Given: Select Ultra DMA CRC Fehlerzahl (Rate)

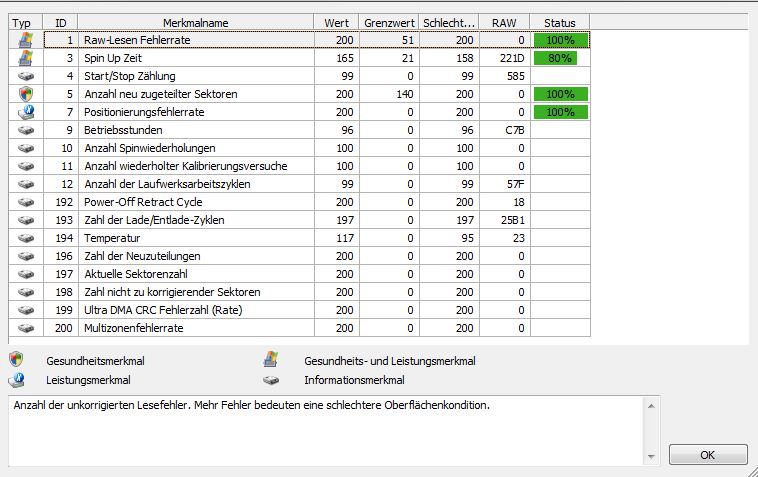Looking at the screenshot, I should (163, 310).
